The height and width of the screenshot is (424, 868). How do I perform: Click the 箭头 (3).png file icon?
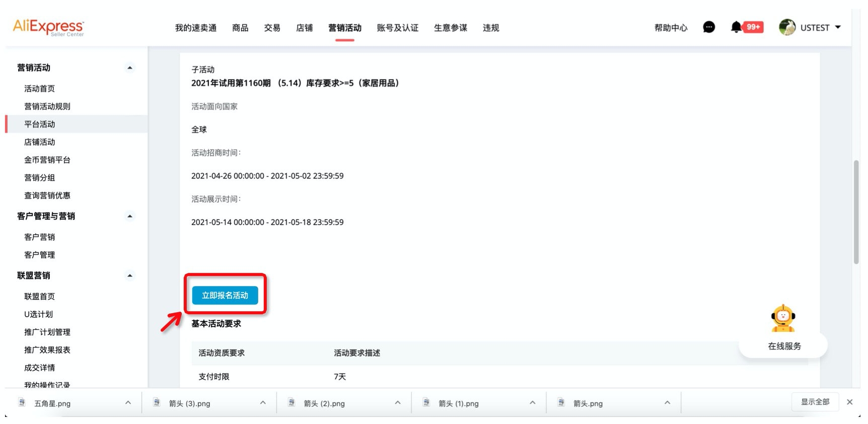(x=157, y=402)
